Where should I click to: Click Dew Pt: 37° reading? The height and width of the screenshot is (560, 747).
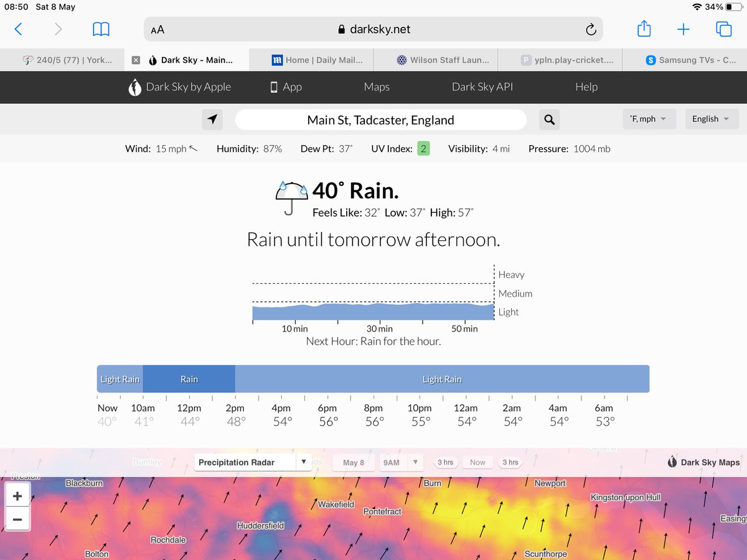(327, 149)
